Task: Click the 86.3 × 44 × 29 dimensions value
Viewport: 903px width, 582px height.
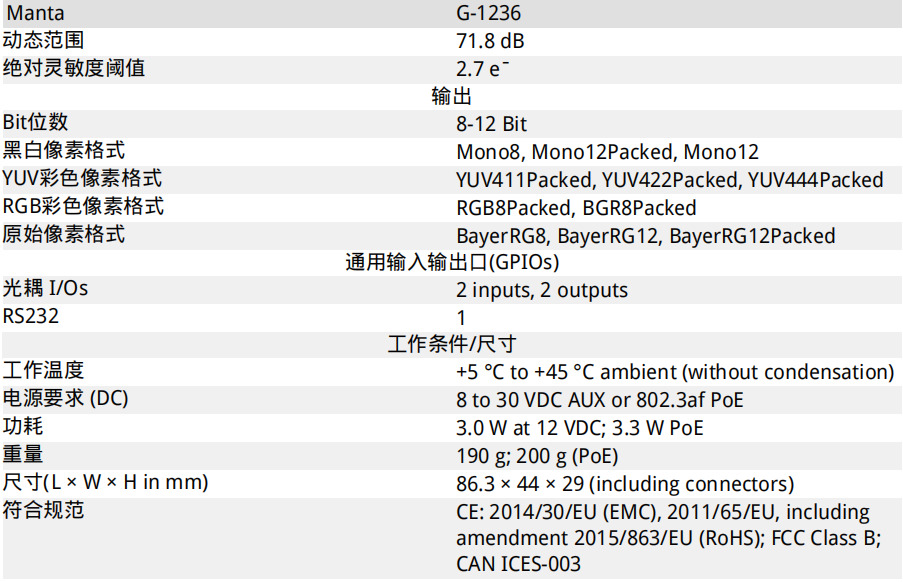Action: (520, 484)
